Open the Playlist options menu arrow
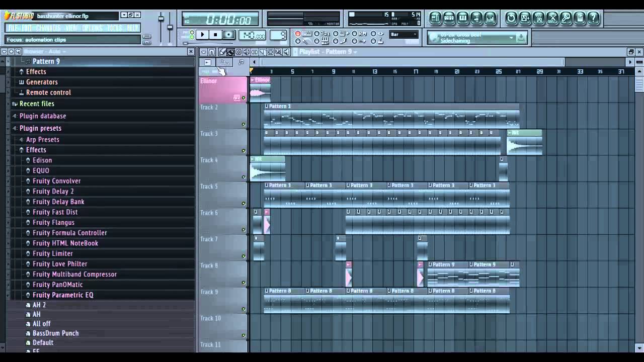The image size is (644, 362). [x=203, y=52]
